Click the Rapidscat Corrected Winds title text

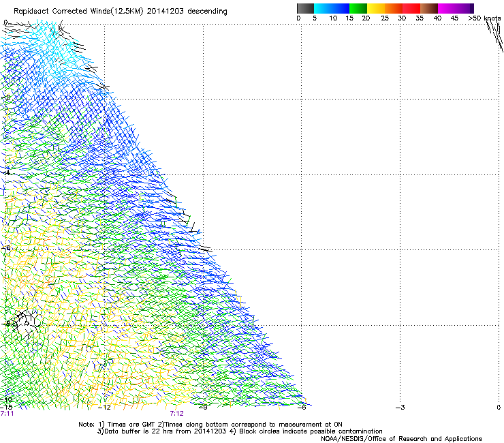(x=121, y=11)
